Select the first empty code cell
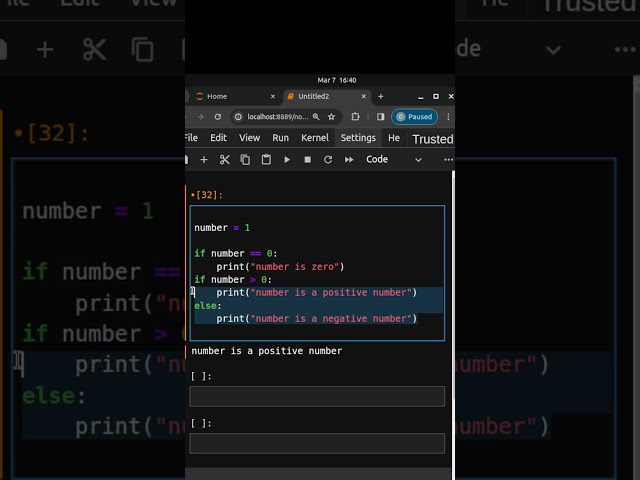The image size is (640, 480). click(x=317, y=396)
